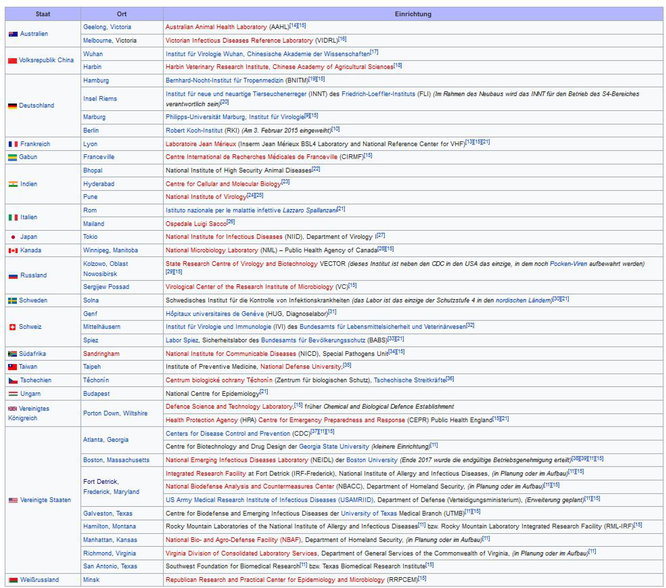Open footnote 17 after Wuhan institute
Viewport: 666px width, 588px height.
[374, 52]
